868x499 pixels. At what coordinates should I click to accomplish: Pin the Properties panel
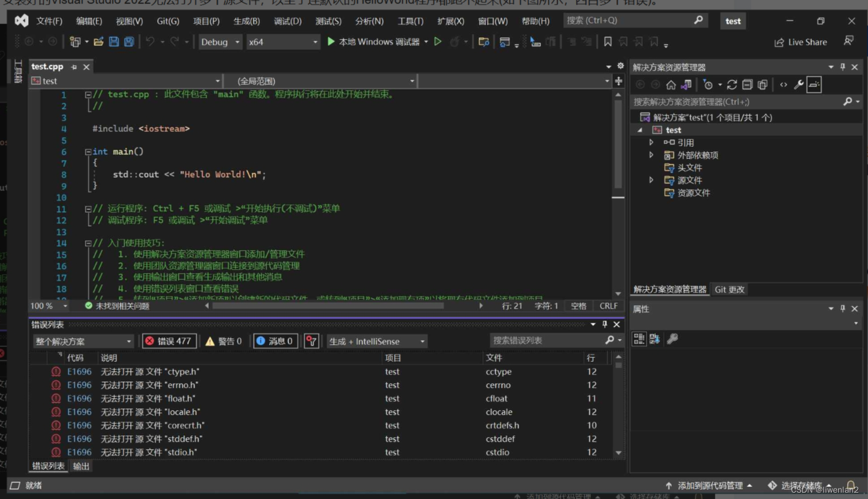[x=843, y=309]
